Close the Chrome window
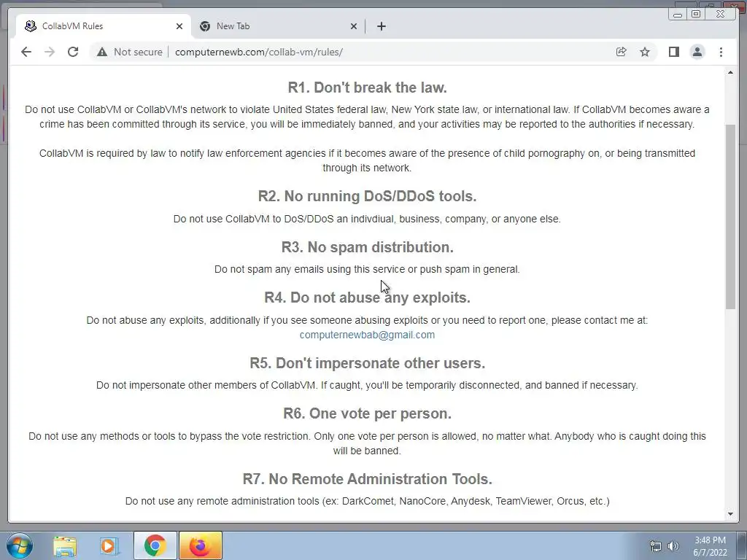 [x=721, y=15]
